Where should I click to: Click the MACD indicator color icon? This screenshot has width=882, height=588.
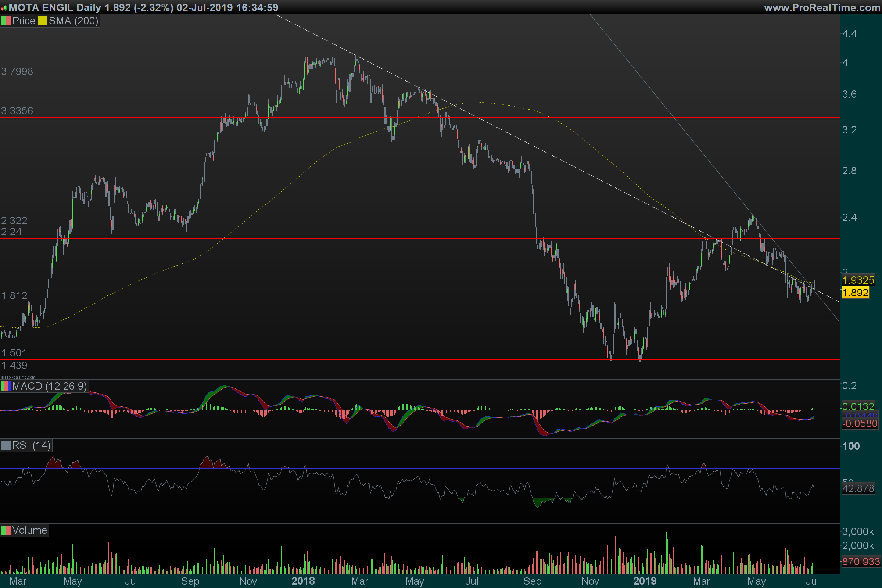(x=6, y=386)
